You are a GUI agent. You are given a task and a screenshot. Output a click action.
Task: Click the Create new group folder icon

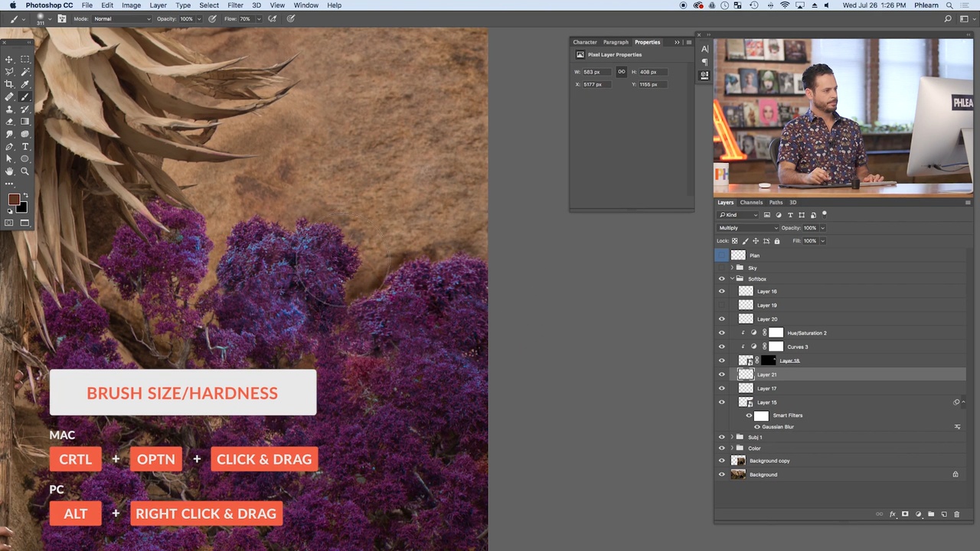point(931,514)
